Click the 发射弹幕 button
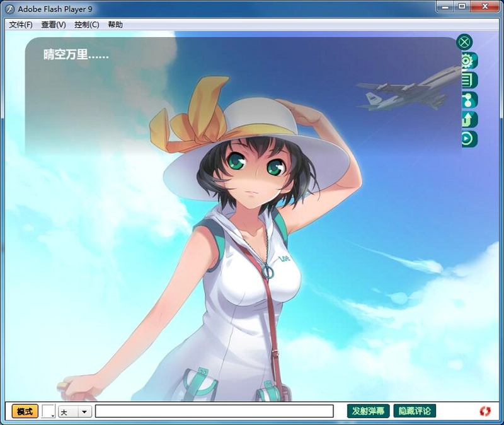Viewport: 504px width, 425px height. coord(368,411)
